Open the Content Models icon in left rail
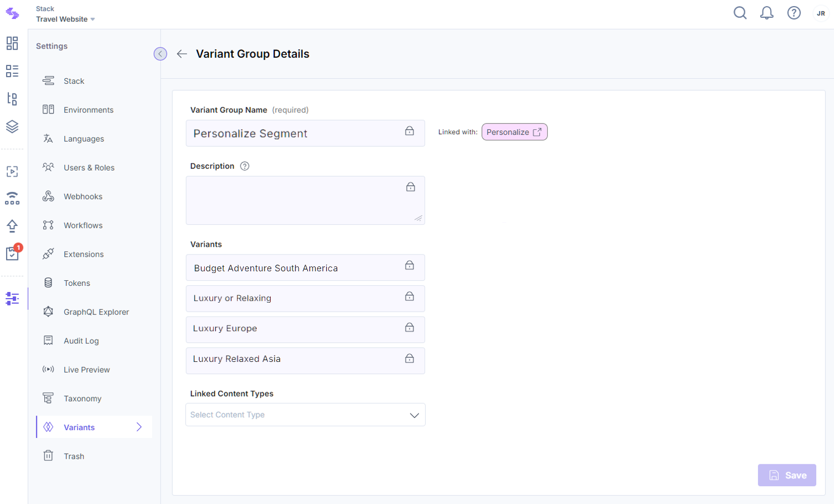 (x=12, y=99)
